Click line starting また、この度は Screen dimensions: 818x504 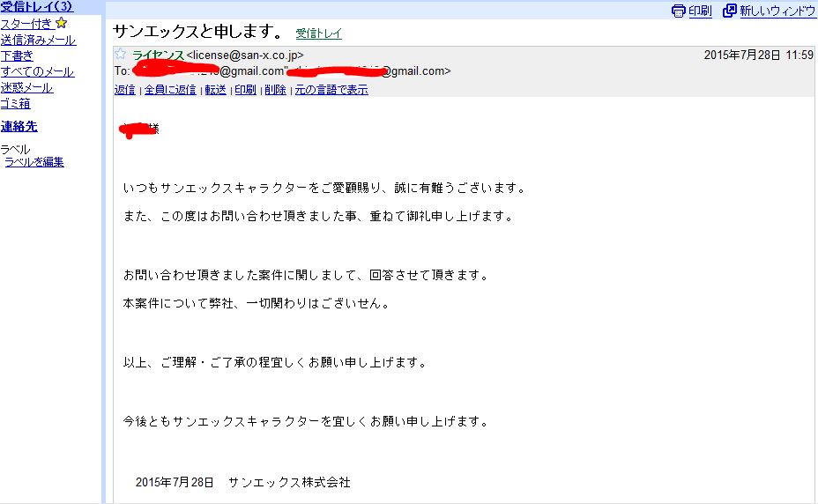[x=317, y=216]
